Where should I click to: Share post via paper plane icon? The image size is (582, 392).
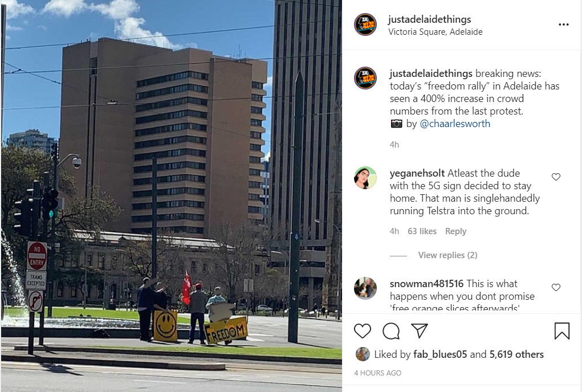tap(420, 330)
